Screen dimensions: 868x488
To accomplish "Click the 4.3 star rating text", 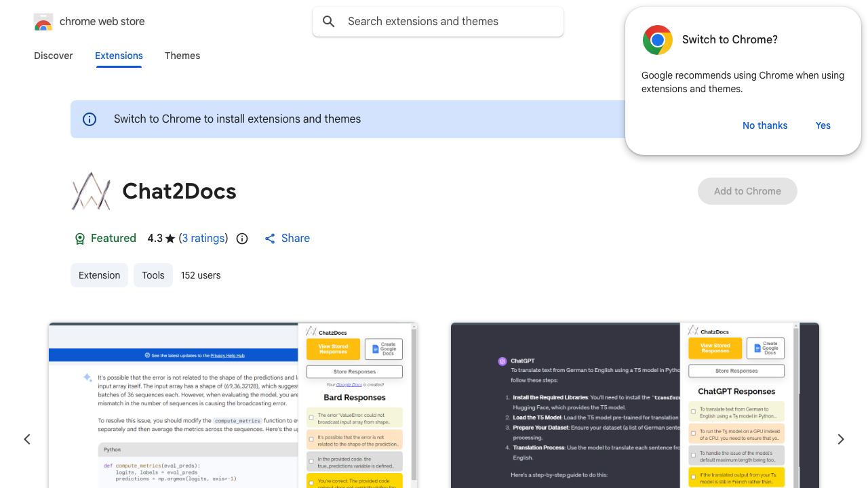I will click(161, 238).
